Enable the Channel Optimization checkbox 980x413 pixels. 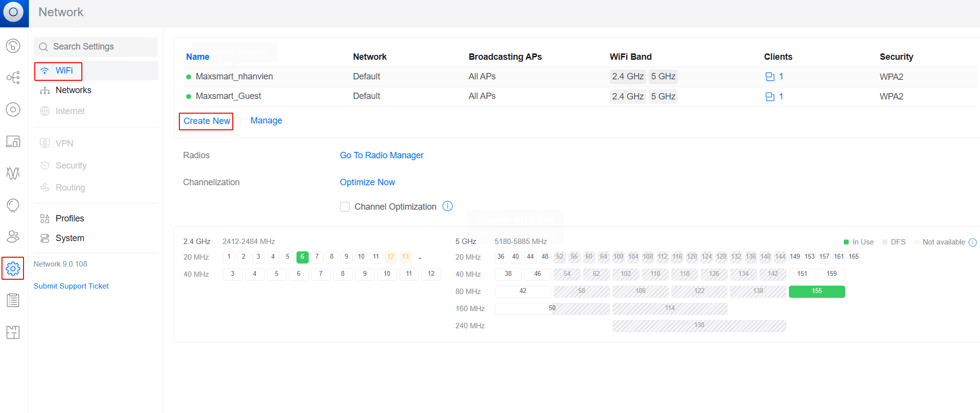coord(345,207)
